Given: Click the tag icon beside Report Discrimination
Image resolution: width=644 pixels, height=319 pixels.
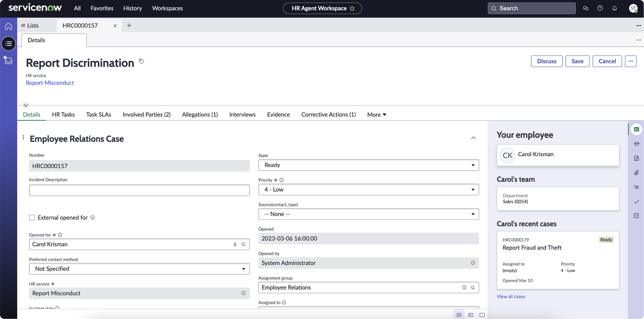Looking at the screenshot, I should point(141,61).
